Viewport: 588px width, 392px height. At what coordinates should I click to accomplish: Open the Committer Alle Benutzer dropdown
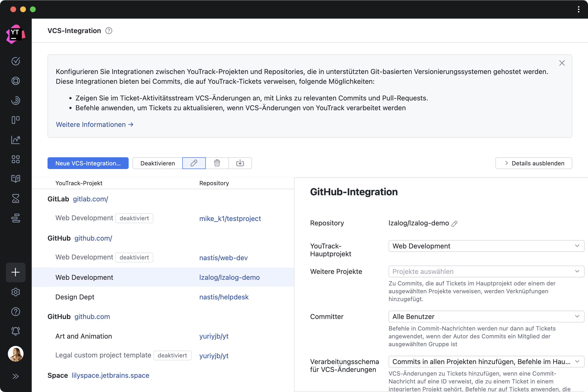[x=486, y=317]
